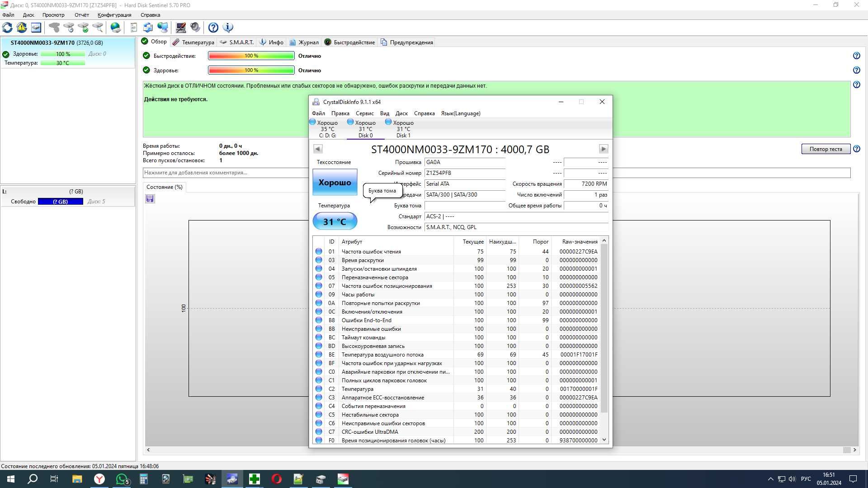Click the Повтор теста button

(826, 149)
